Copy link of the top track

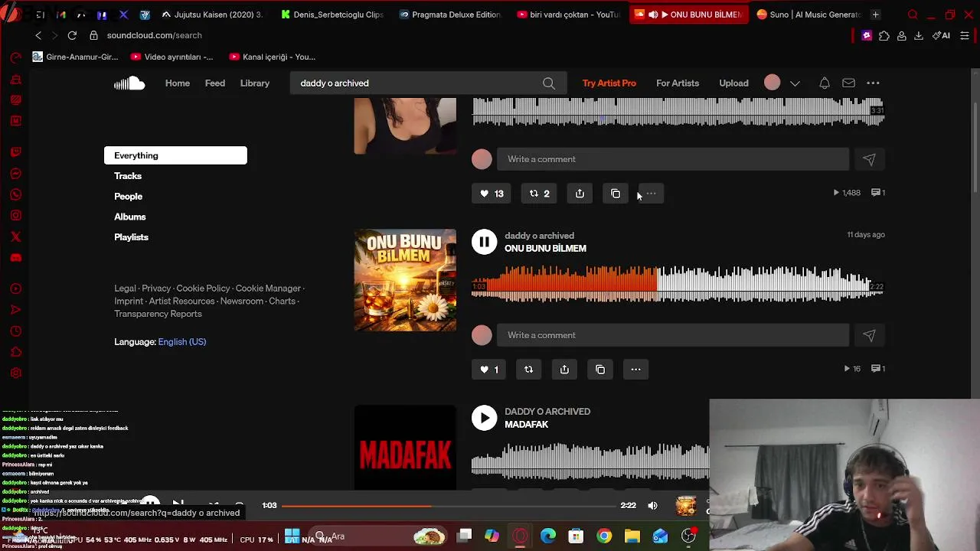pos(616,194)
